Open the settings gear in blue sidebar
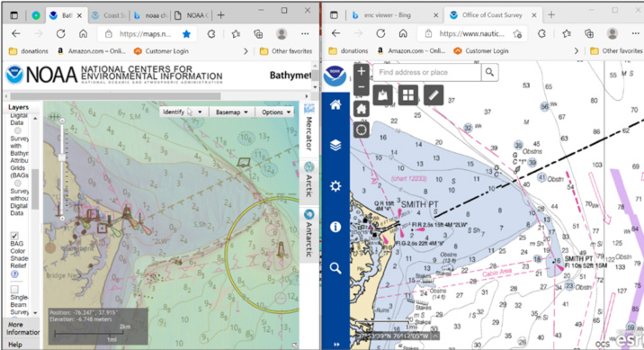Screen dimensions: 644x350 (335, 185)
